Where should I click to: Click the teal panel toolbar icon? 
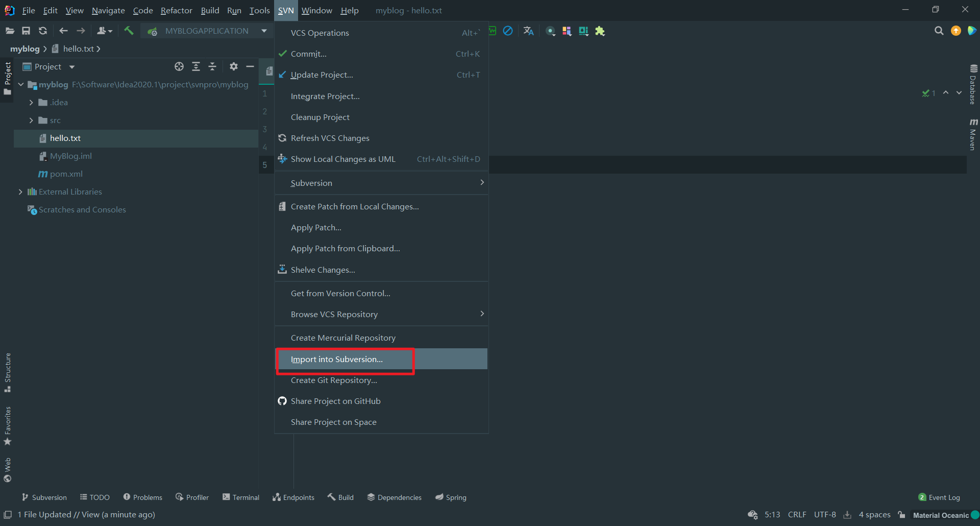tap(583, 31)
